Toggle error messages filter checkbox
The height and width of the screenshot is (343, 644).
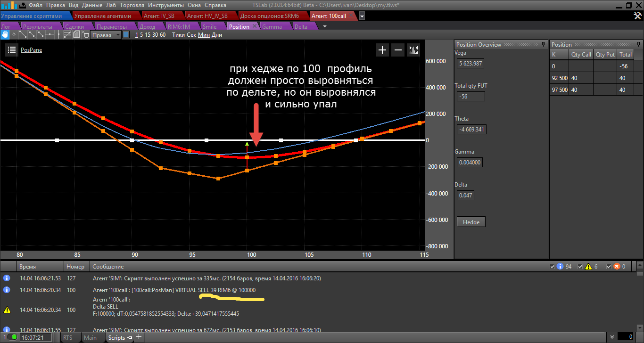pyautogui.click(x=609, y=267)
